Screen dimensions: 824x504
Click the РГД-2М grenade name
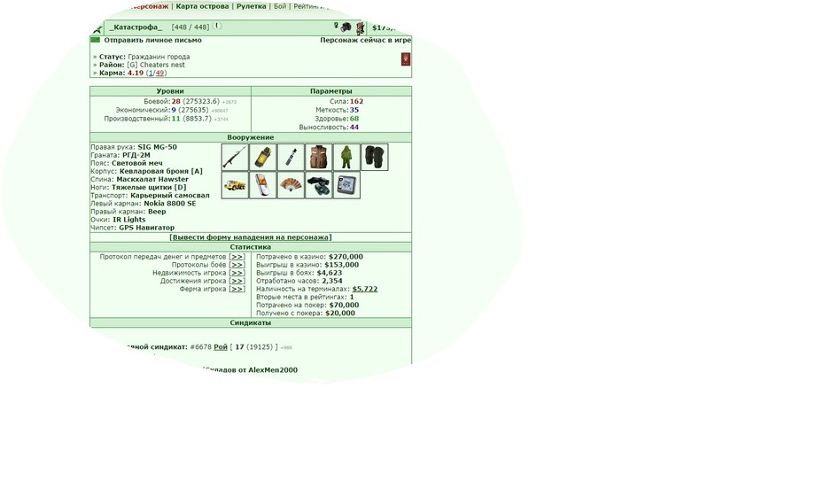[x=136, y=155]
